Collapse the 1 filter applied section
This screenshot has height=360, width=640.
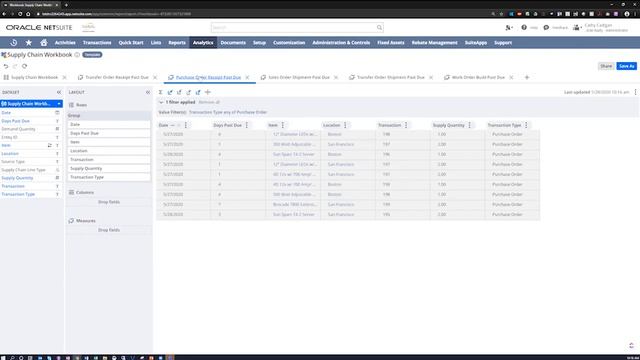click(161, 102)
